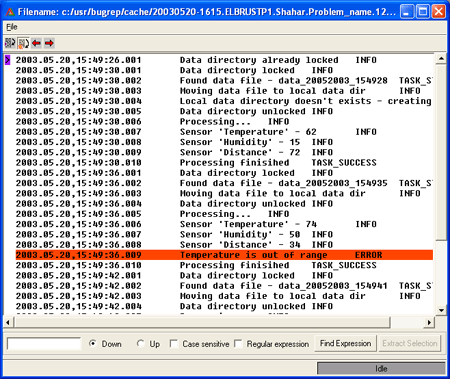
Task: Toggle the highlighted log toolbar icon with orange star
Action: coord(23,43)
